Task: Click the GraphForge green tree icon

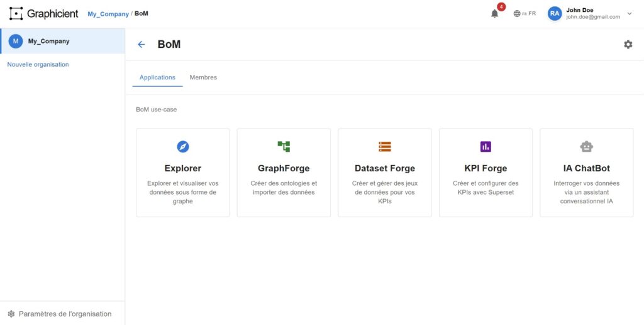Action: tap(284, 147)
